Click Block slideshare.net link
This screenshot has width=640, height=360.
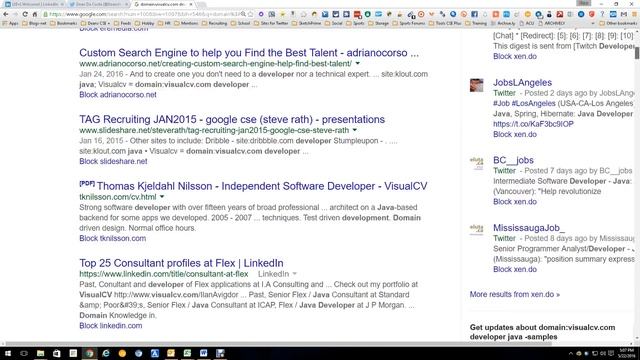(x=113, y=161)
